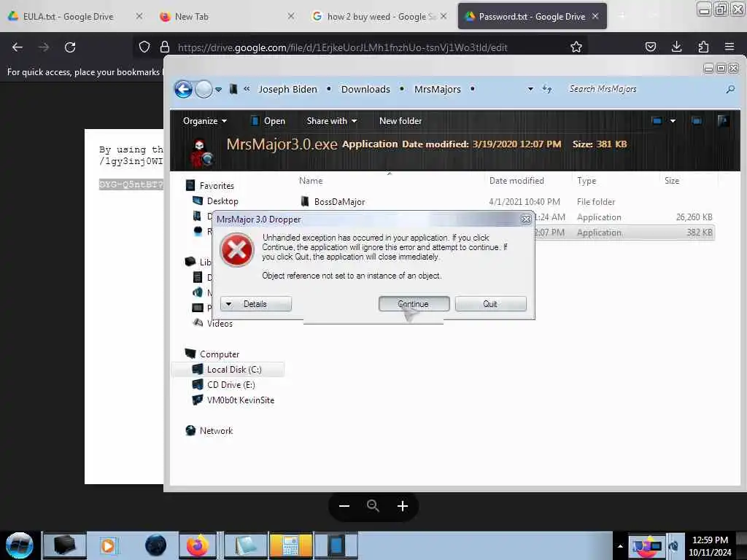Click the Explorer refresh icon
This screenshot has height=560, width=747.
(x=547, y=89)
